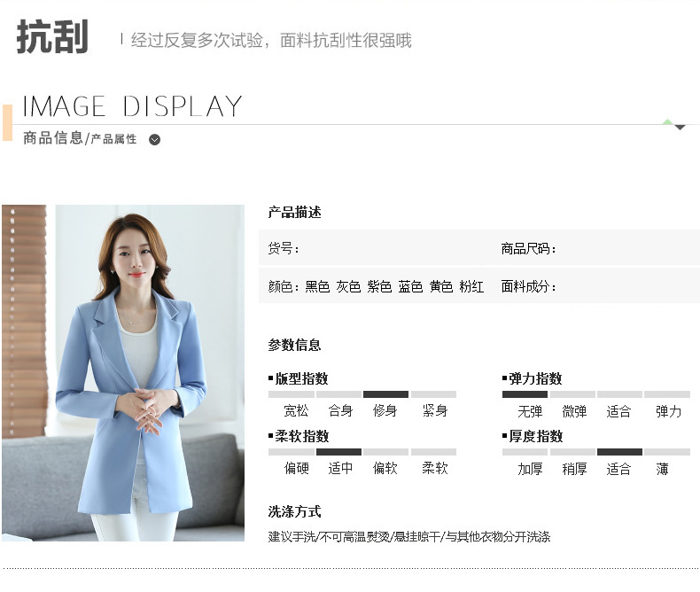Select the 蓝色 color option
Viewport: 700px width, 592px height.
(410, 286)
